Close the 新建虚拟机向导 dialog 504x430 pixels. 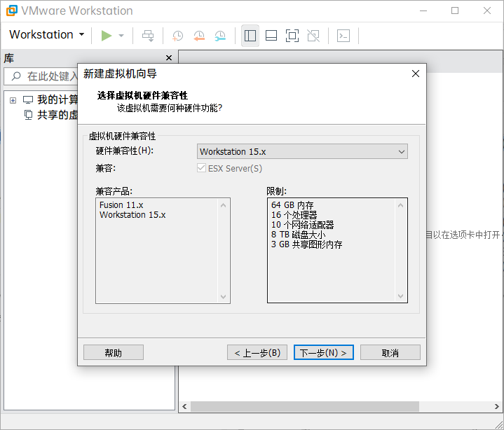(416, 74)
